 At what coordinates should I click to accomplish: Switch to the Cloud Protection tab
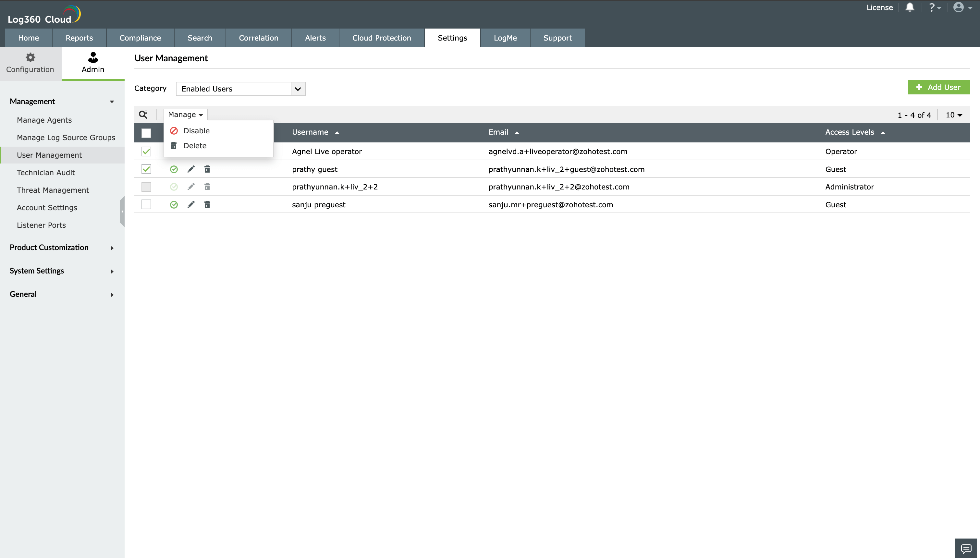pyautogui.click(x=381, y=38)
